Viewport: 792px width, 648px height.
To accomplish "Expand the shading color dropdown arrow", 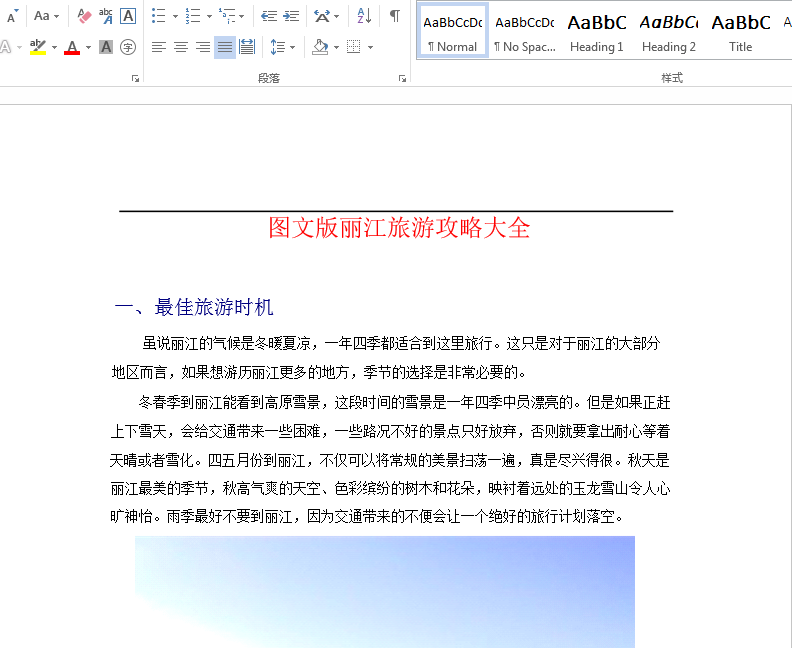I will (x=336, y=48).
